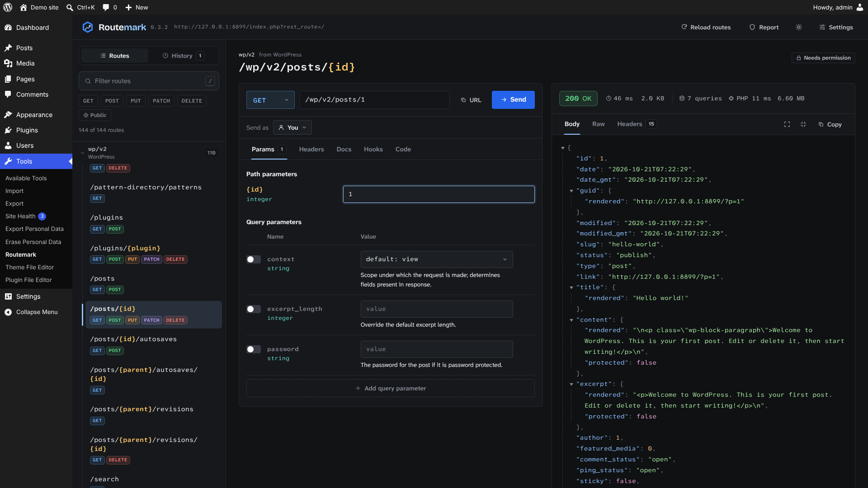Click the Routemark logo icon
This screenshot has width=868, height=488.
click(x=88, y=27)
